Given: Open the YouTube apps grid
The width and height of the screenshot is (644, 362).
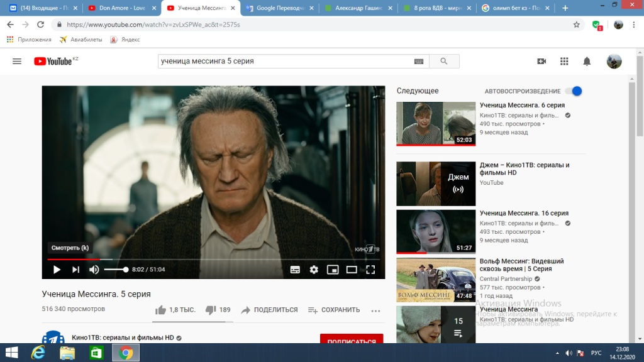Looking at the screenshot, I should click(564, 61).
